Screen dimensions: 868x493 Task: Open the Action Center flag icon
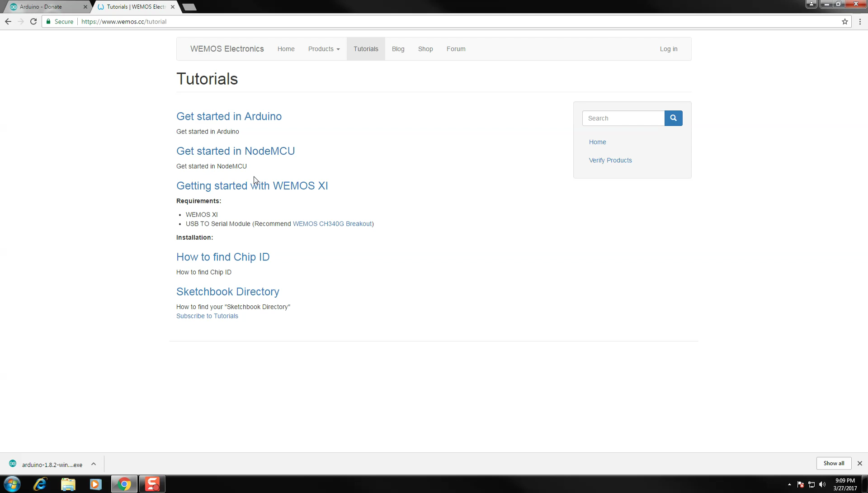coord(800,484)
